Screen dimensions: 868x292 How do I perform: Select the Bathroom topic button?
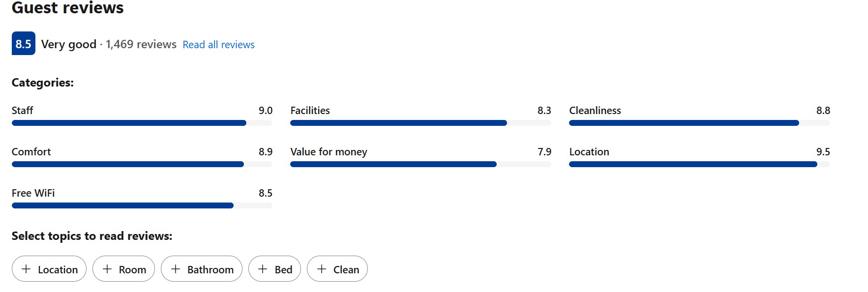[x=202, y=269]
